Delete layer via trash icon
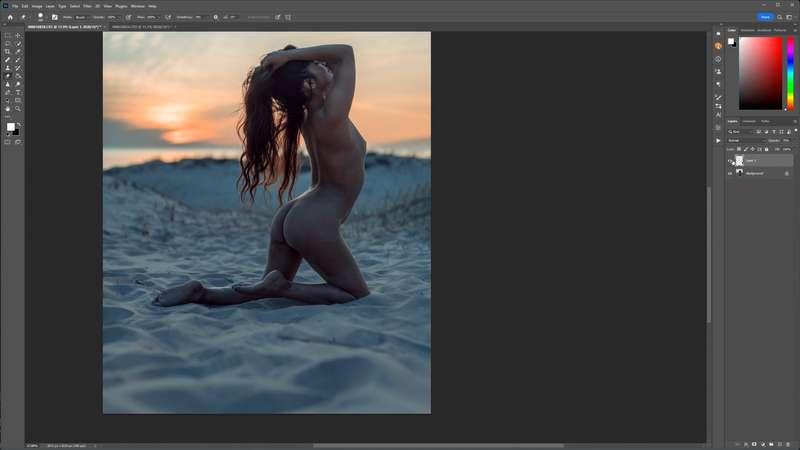 pos(789,444)
